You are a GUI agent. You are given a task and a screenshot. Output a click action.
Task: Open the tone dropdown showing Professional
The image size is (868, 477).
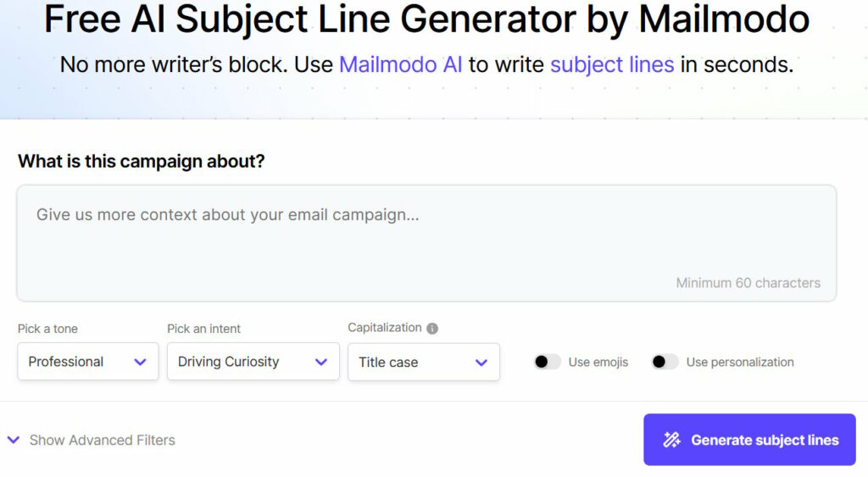pyautogui.click(x=87, y=362)
